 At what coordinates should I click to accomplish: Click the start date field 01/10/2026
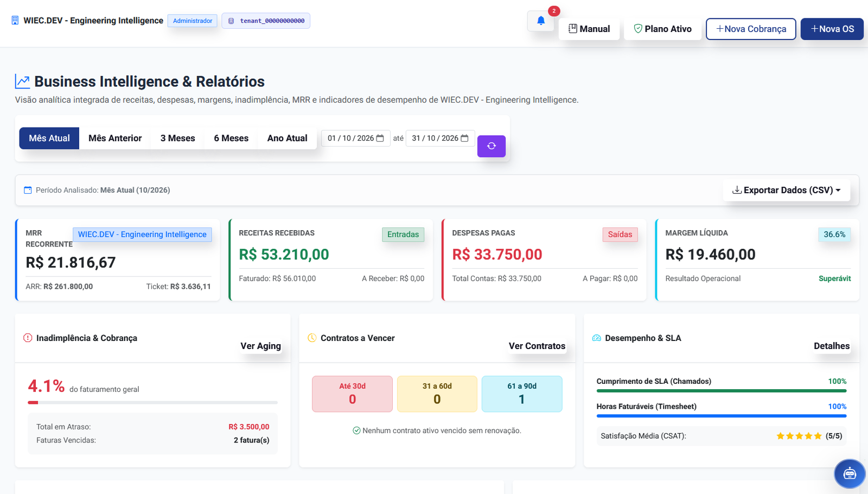point(356,138)
